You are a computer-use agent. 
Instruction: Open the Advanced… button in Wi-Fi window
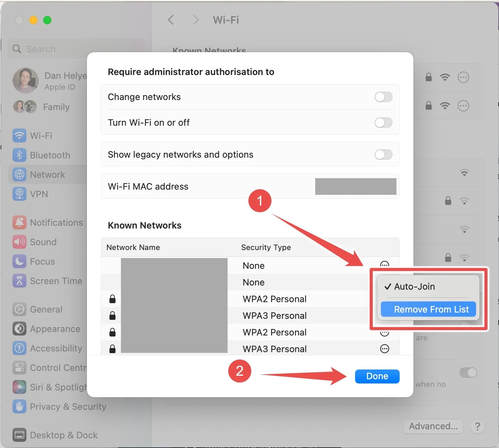(x=433, y=426)
